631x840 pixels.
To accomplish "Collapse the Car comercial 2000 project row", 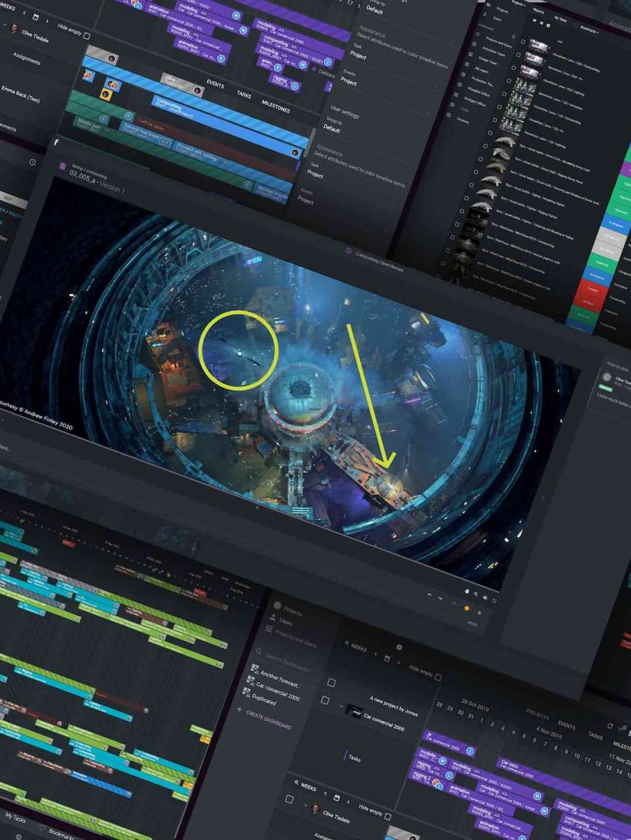I will [341, 707].
